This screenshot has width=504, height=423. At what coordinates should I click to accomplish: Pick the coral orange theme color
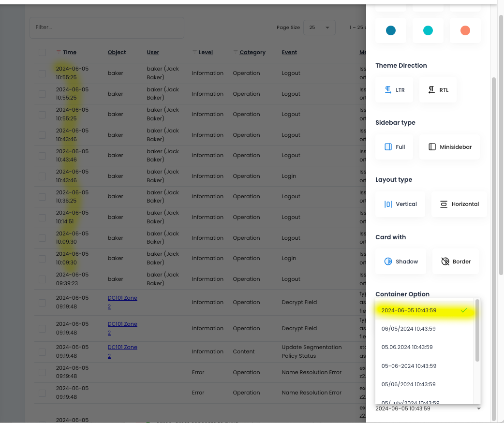pyautogui.click(x=465, y=31)
